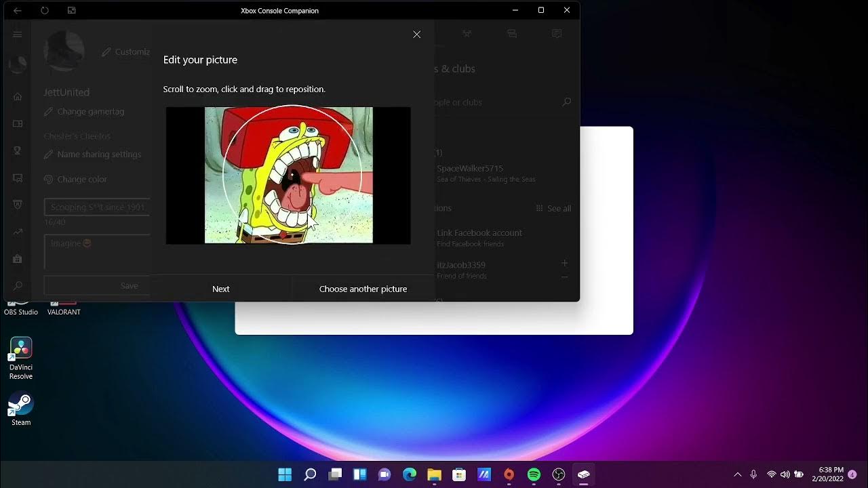Click the Wi-Fi tray icon
The width and height of the screenshot is (868, 488).
tap(771, 474)
